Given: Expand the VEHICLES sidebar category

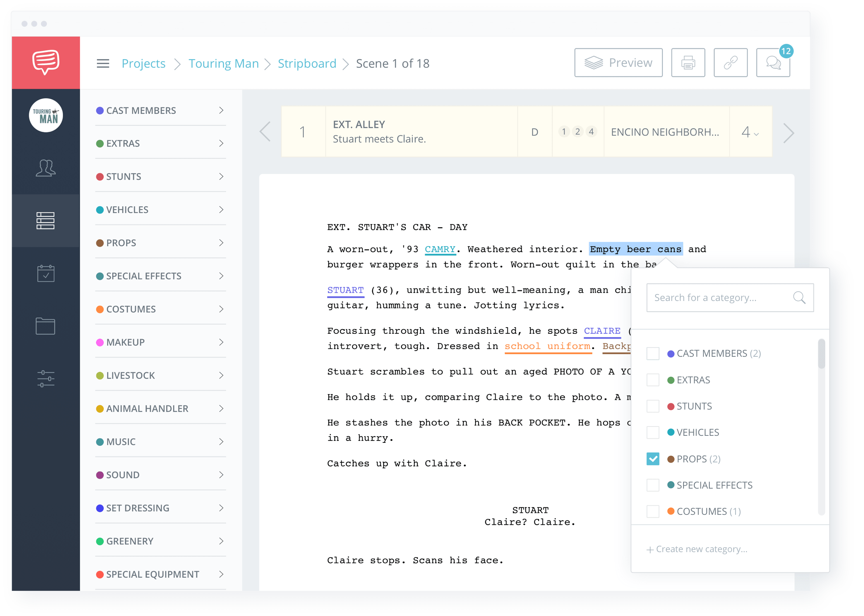Looking at the screenshot, I should [223, 209].
